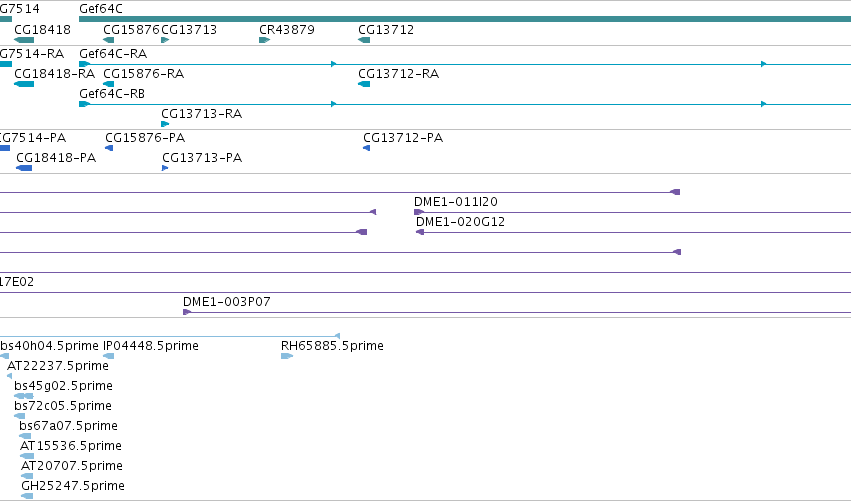Click the CG7514-PA protein block

(5, 148)
